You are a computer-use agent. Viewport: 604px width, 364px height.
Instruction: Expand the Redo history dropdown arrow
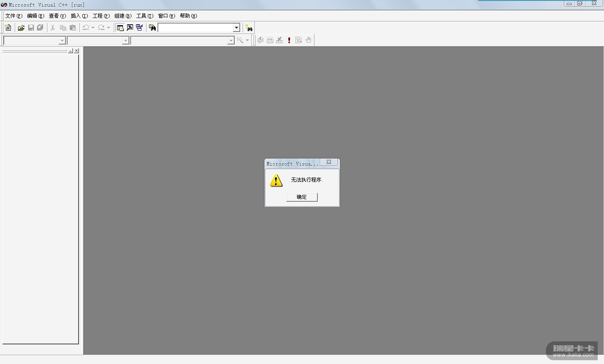108,28
